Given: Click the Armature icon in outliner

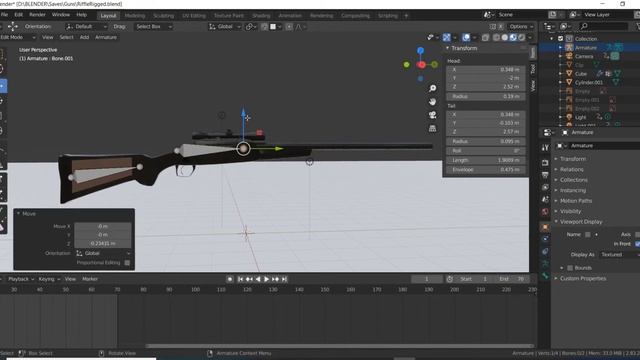Looking at the screenshot, I should point(569,47).
